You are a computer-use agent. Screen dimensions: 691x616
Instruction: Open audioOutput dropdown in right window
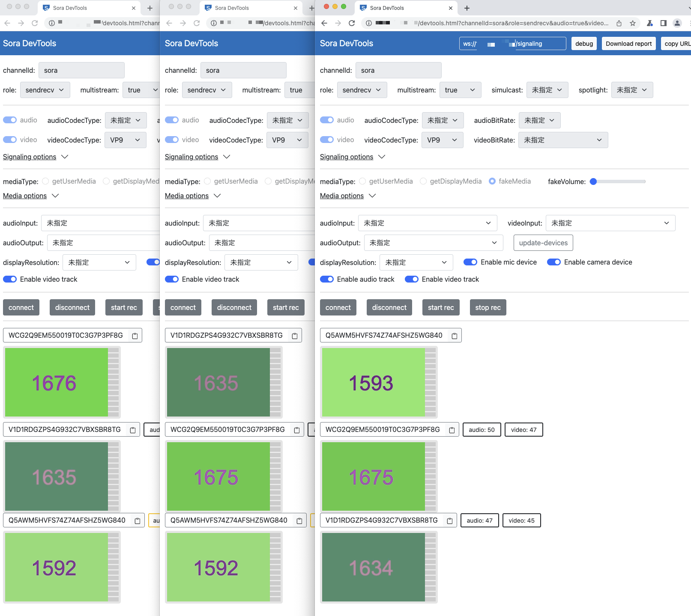[433, 243]
